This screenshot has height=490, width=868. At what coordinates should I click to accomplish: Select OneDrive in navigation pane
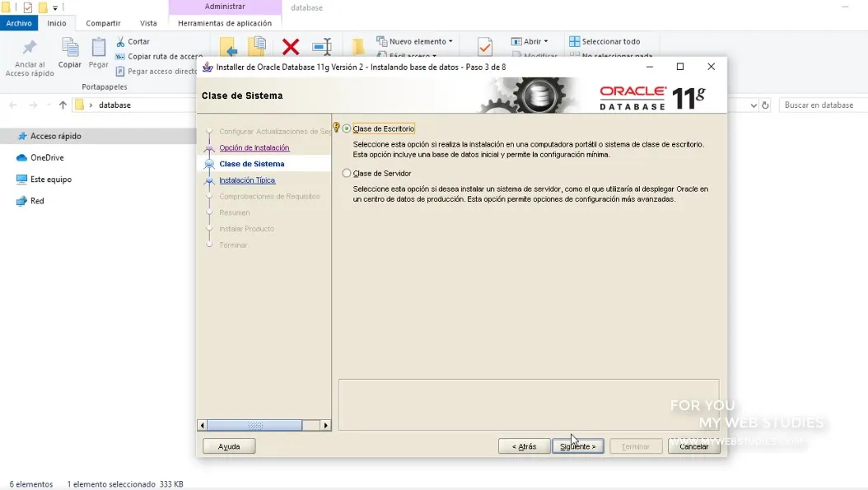pos(46,158)
